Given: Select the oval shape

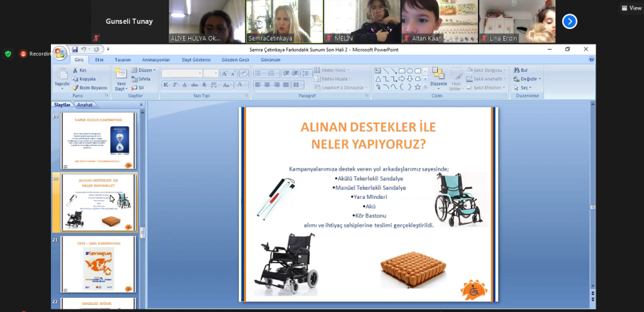Looking at the screenshot, I should point(410,71).
